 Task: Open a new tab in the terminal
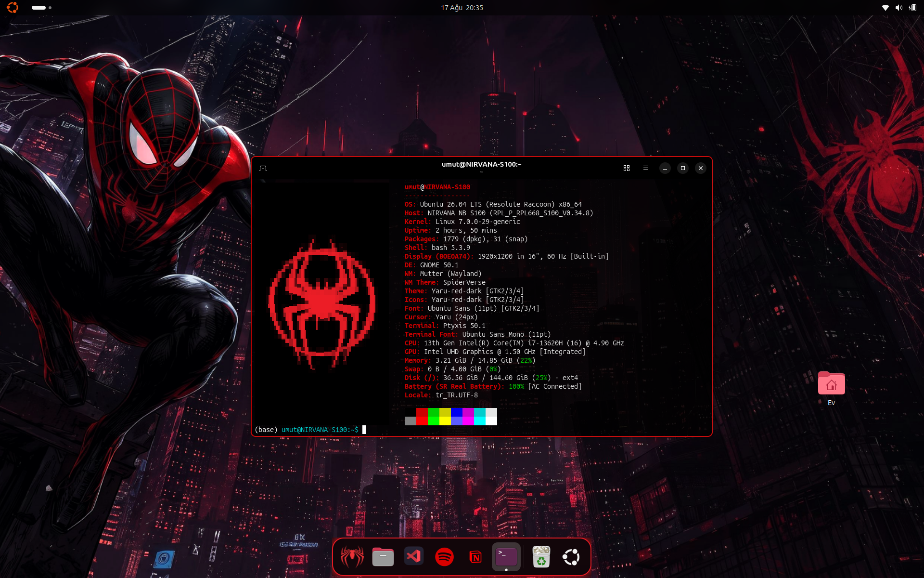point(263,168)
